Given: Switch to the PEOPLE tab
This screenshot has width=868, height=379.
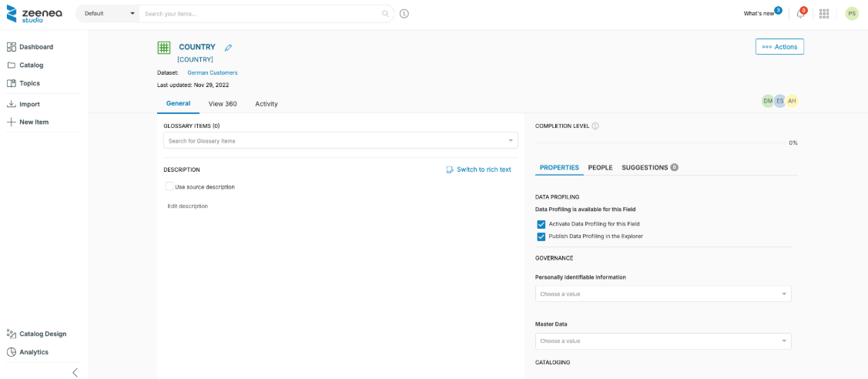Looking at the screenshot, I should click(600, 168).
